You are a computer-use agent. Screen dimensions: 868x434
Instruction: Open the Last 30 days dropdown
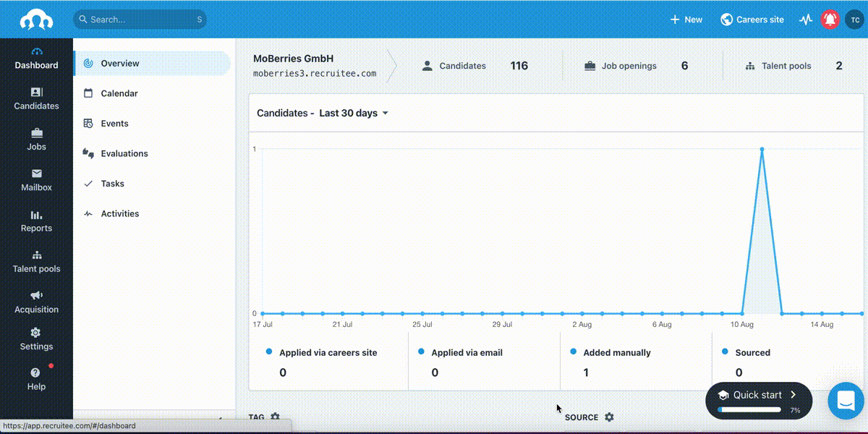[x=354, y=114]
